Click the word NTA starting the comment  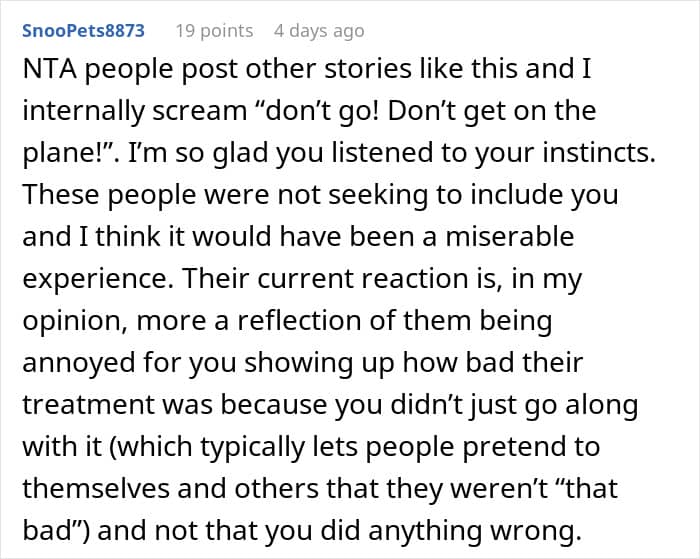click(x=46, y=69)
